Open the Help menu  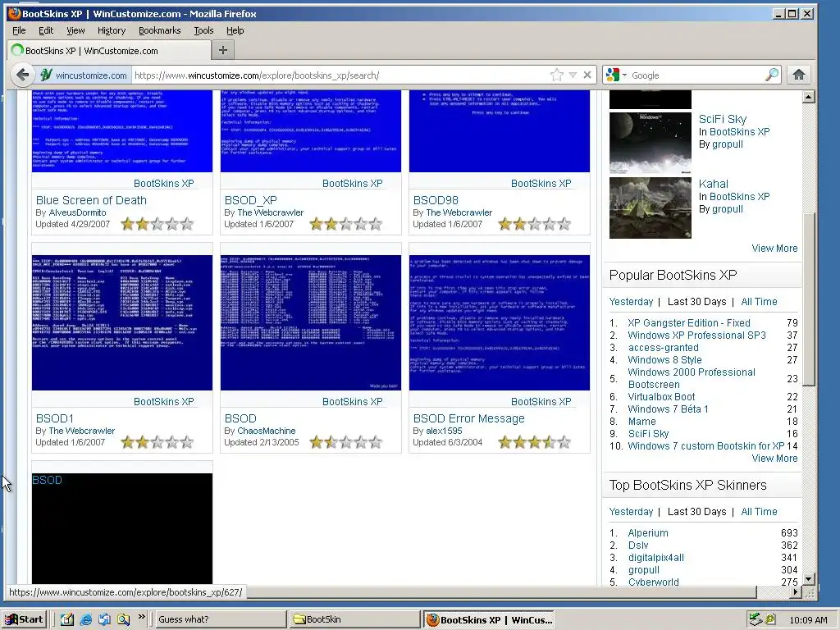(235, 30)
